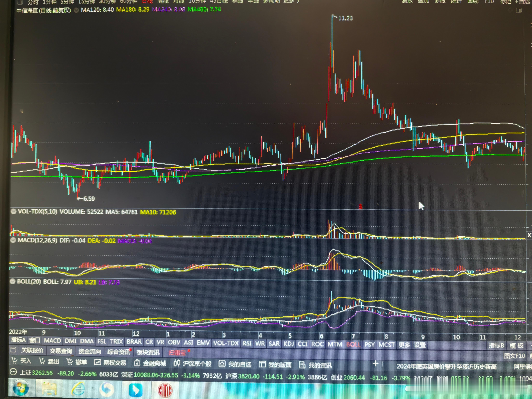Open the 金融商城 bag icon

click(x=137, y=363)
